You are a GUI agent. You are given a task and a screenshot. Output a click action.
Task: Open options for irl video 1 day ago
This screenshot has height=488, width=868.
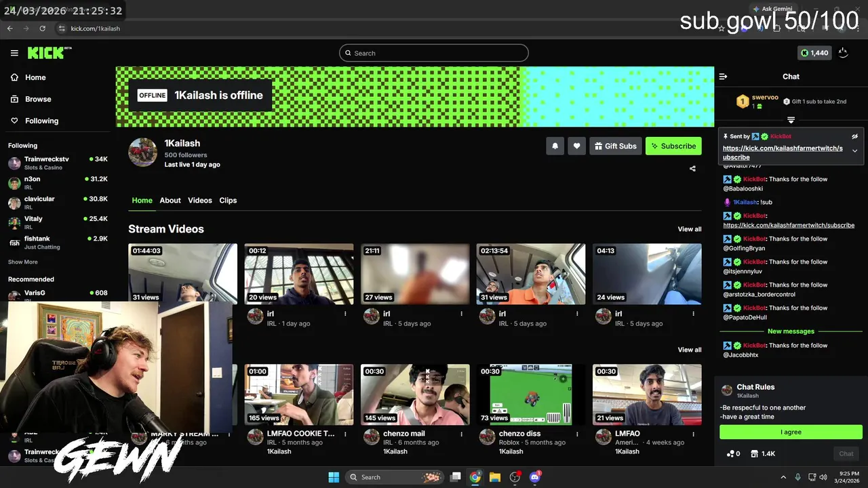[x=345, y=314]
